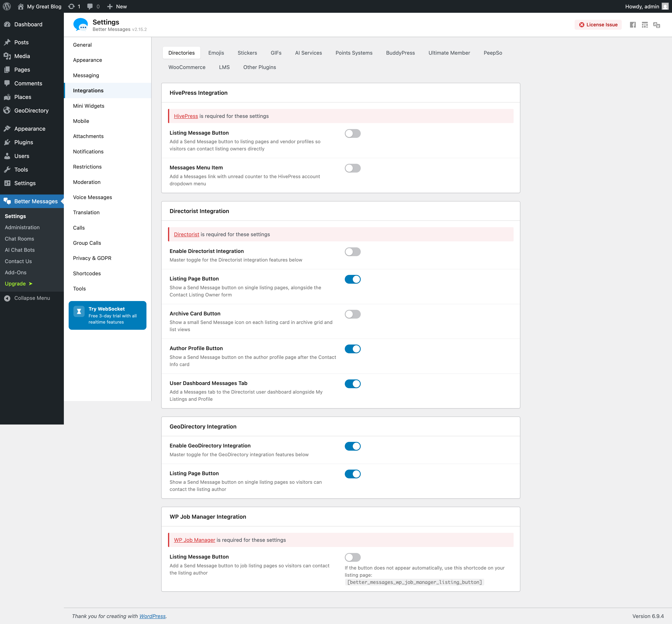
Task: Click the Places icon in sidebar
Action: tap(7, 97)
